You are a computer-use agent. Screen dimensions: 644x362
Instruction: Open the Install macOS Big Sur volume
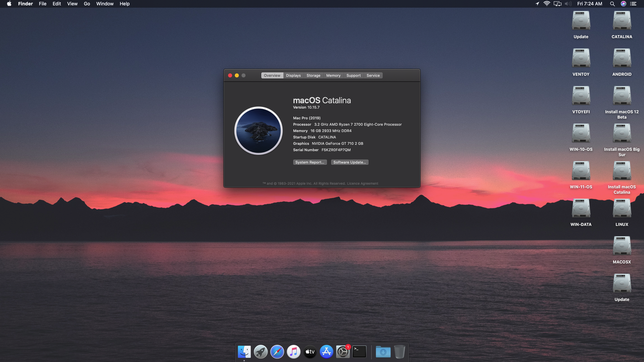tap(621, 132)
